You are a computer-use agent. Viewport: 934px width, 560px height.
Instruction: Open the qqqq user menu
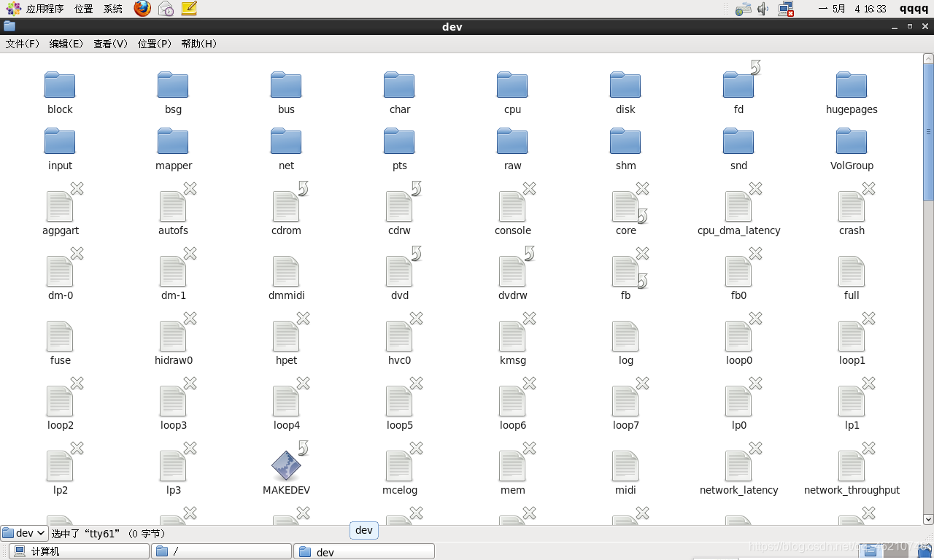point(914,9)
